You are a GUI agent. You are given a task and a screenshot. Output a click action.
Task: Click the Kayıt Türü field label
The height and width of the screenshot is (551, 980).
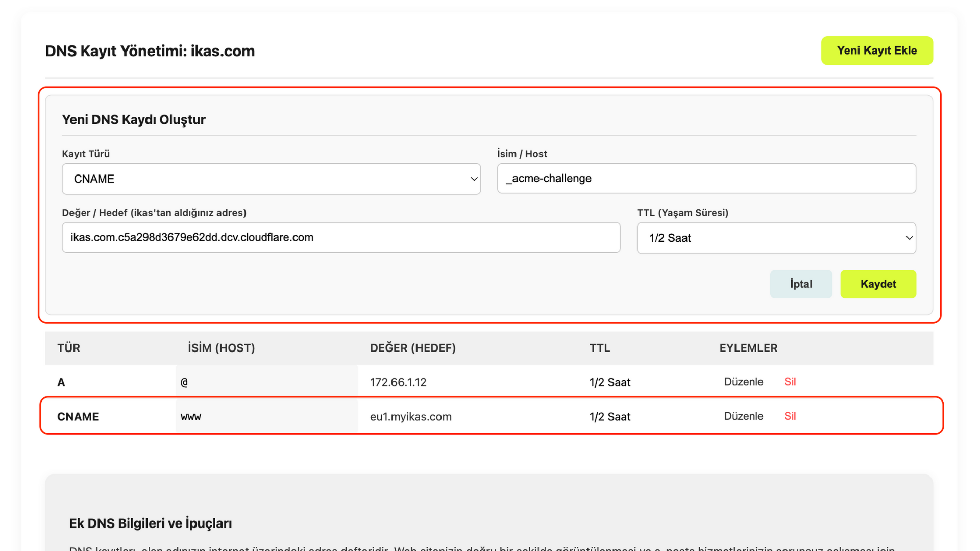[86, 154]
